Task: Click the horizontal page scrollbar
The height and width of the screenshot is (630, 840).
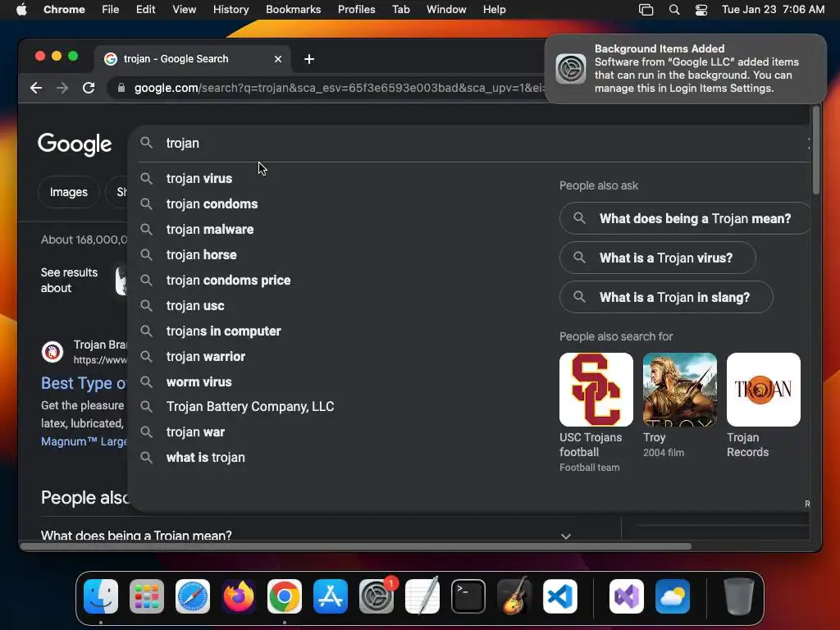Action: (356, 546)
